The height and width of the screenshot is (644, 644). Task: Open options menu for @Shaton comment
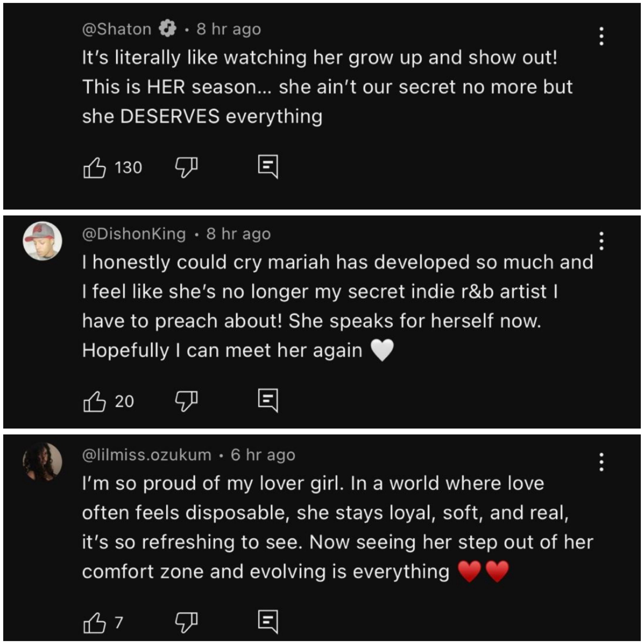601,36
